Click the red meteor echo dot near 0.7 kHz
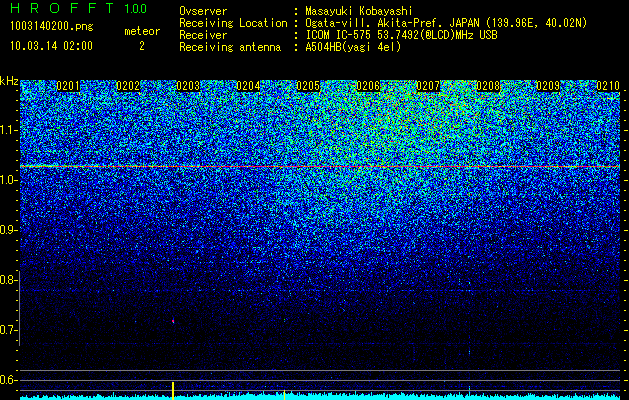The image size is (629, 400). (x=173, y=321)
